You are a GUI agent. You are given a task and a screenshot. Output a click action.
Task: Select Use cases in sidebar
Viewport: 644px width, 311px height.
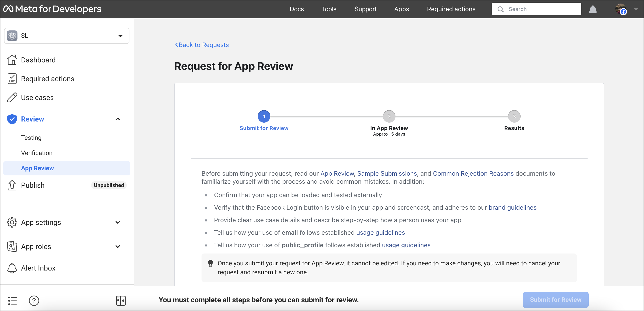click(37, 97)
